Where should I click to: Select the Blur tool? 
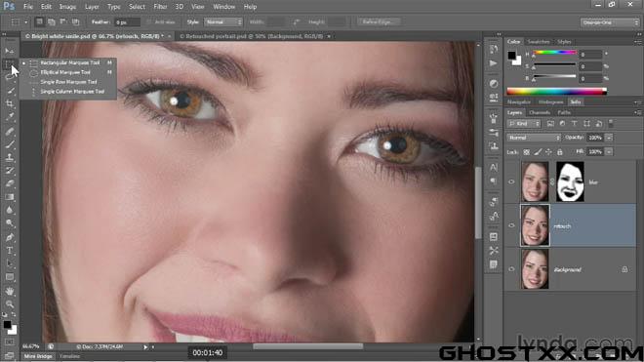(x=10, y=210)
